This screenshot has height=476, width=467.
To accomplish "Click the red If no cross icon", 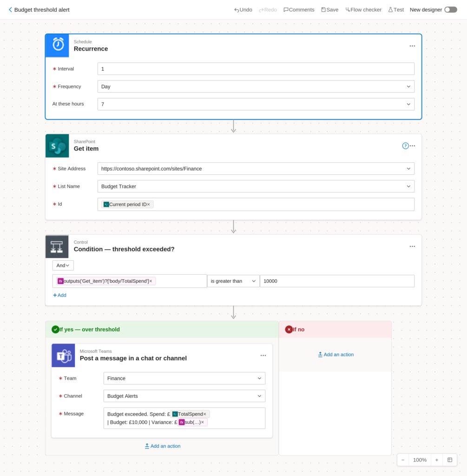I will point(289,330).
